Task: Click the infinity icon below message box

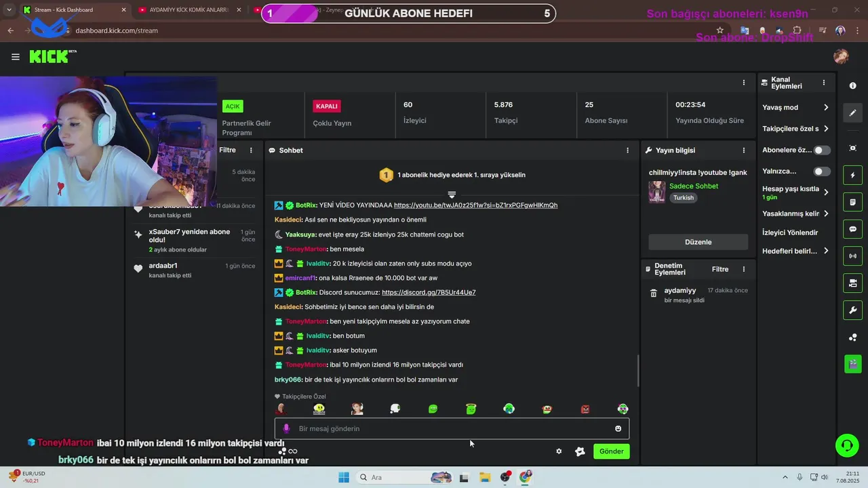Action: (x=293, y=451)
